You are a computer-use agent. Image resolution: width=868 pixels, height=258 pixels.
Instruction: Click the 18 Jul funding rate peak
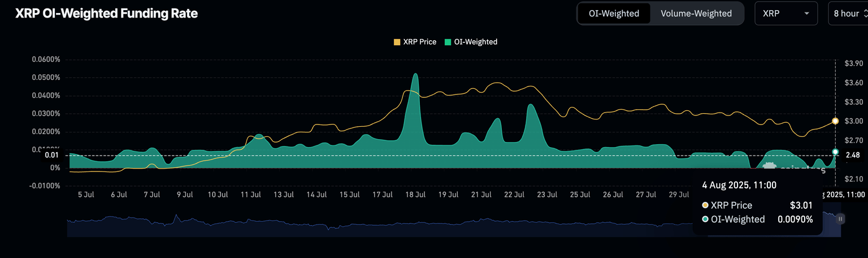[415, 74]
